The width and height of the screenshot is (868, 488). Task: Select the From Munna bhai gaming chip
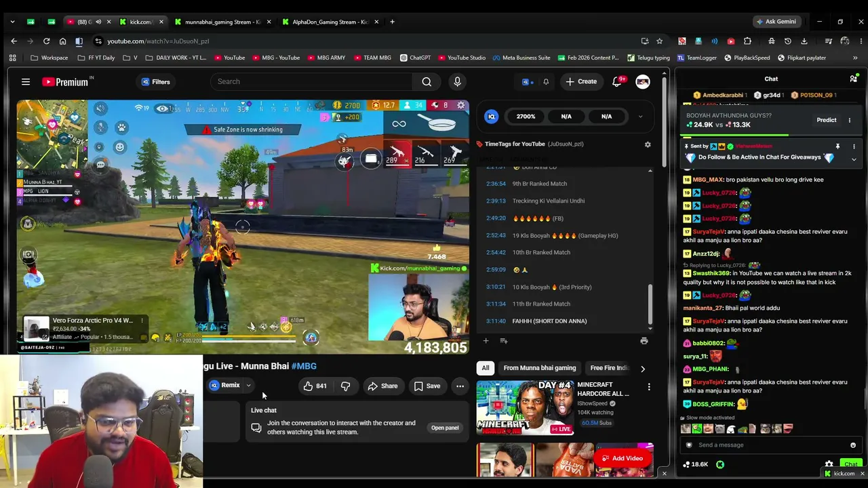pyautogui.click(x=540, y=368)
